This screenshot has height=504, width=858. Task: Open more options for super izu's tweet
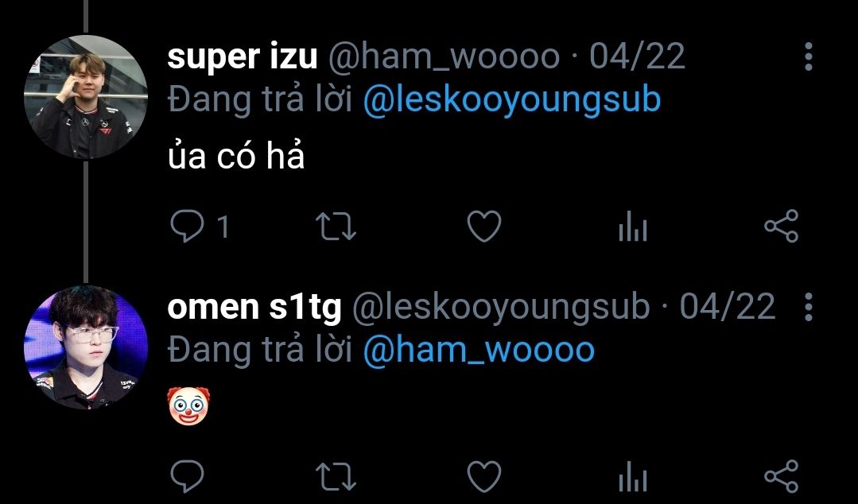tap(808, 56)
